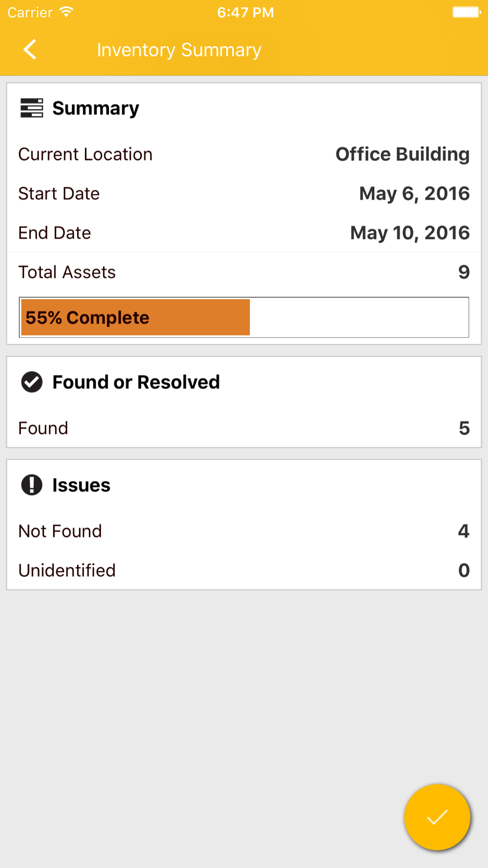Click the 55% Complete progress bar
This screenshot has width=488, height=868.
[244, 317]
